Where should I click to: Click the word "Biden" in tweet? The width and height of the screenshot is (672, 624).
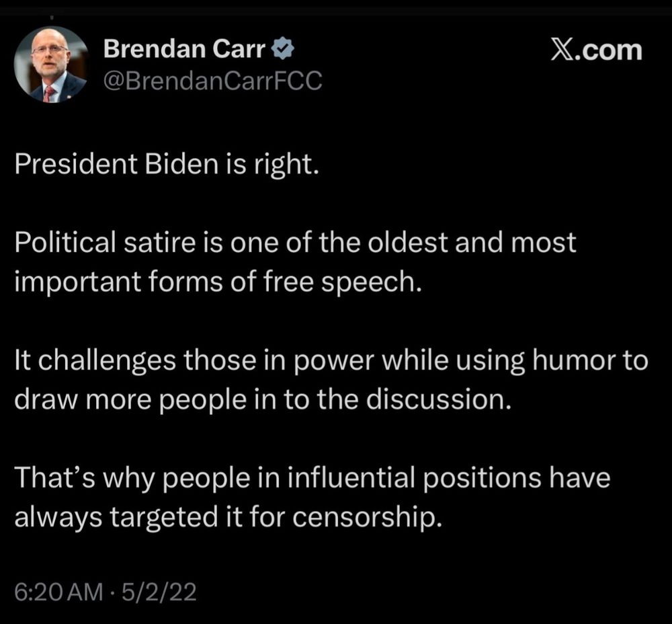tap(181, 164)
